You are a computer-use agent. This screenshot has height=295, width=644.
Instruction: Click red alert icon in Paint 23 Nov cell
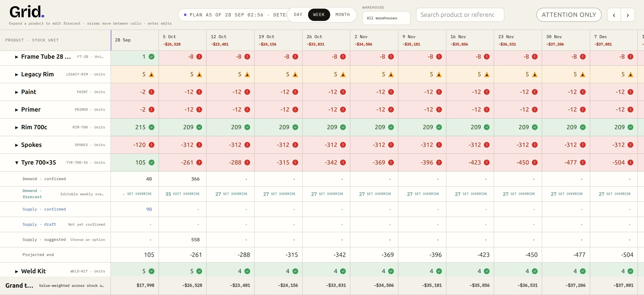535,92
